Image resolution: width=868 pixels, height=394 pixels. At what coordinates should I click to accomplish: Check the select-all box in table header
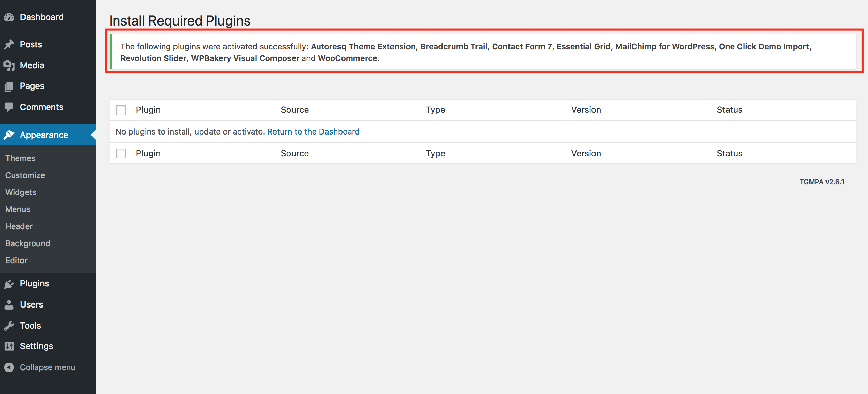[x=121, y=110]
